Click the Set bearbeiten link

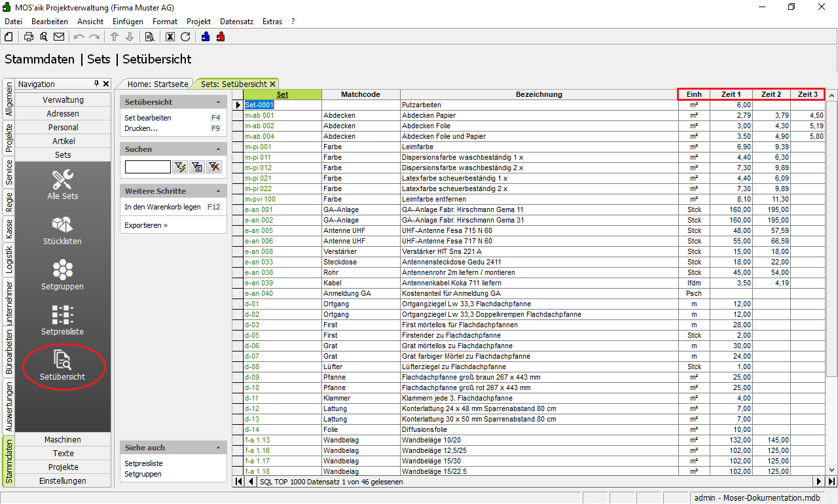(148, 118)
